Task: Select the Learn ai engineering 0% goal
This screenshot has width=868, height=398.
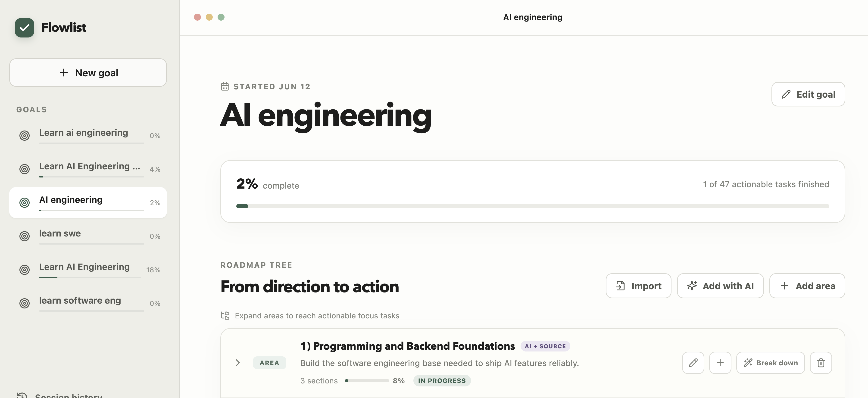Action: (88, 135)
